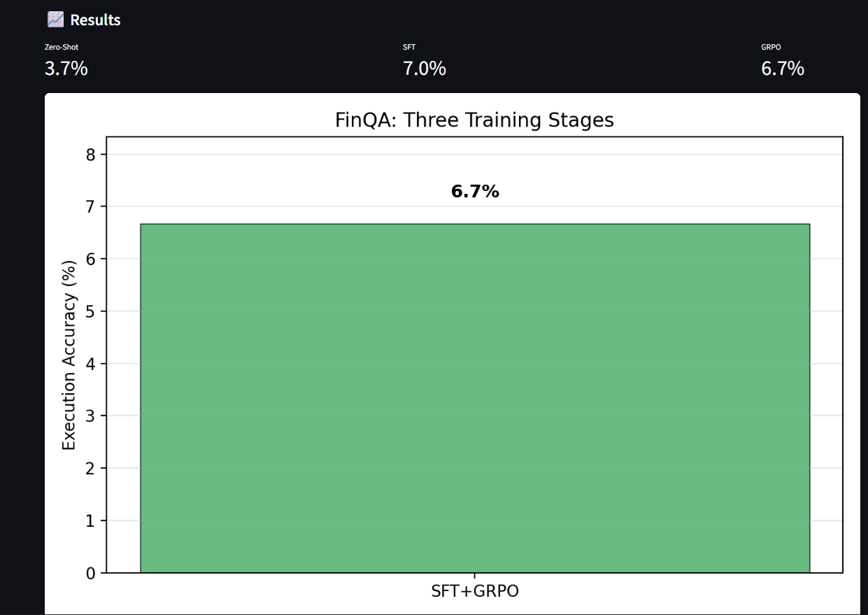
Task: Select the Results section heading
Action: [95, 20]
